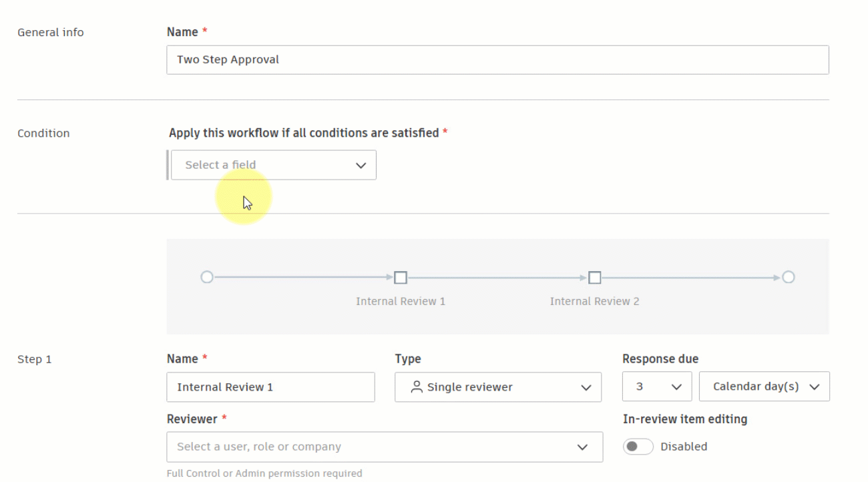The height and width of the screenshot is (482, 868).
Task: Click the Calendar day(s) chevron arrow
Action: (814, 387)
